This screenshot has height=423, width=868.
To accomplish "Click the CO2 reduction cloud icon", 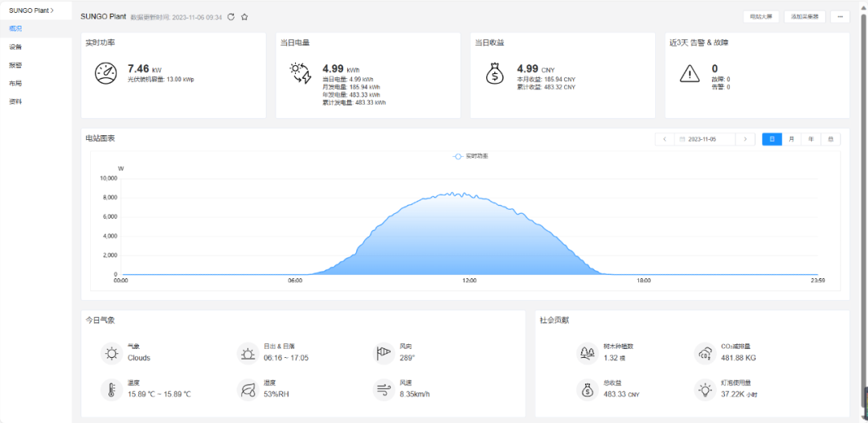I will click(706, 353).
